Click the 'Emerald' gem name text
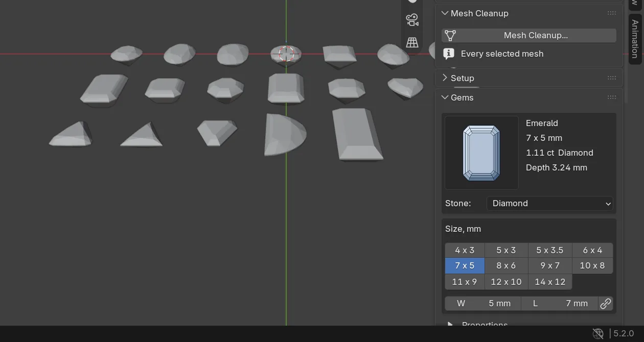 click(542, 123)
